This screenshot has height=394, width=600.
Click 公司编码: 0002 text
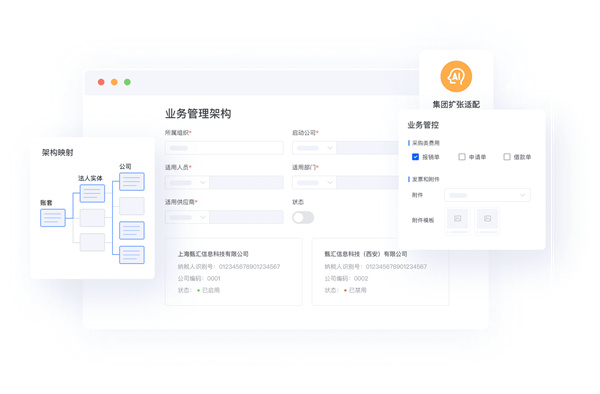tap(346, 278)
